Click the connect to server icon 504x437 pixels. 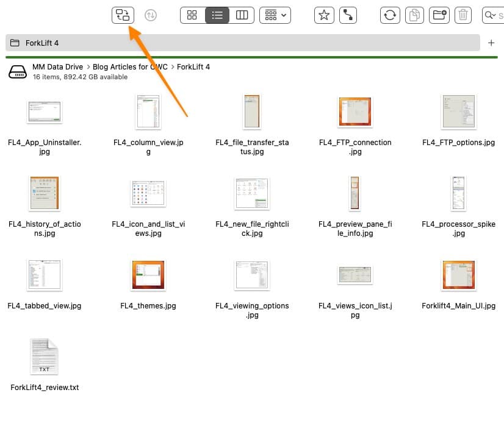tap(348, 15)
